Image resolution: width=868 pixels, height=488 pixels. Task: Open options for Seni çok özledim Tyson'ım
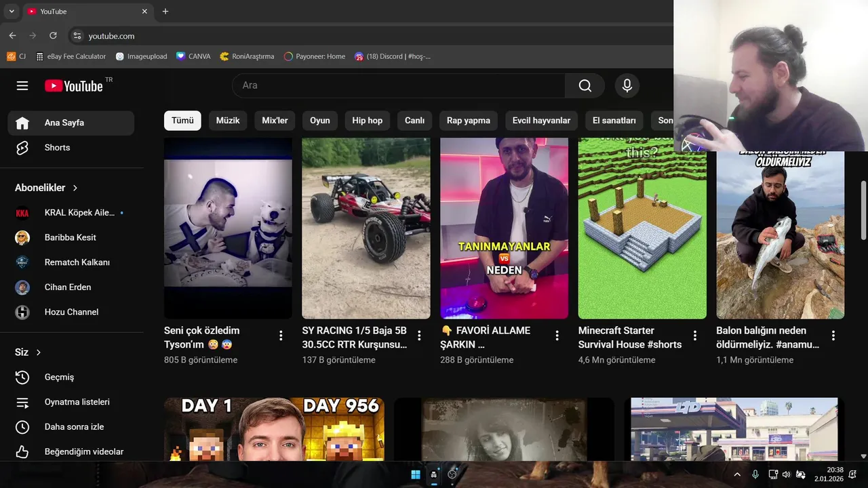281,335
